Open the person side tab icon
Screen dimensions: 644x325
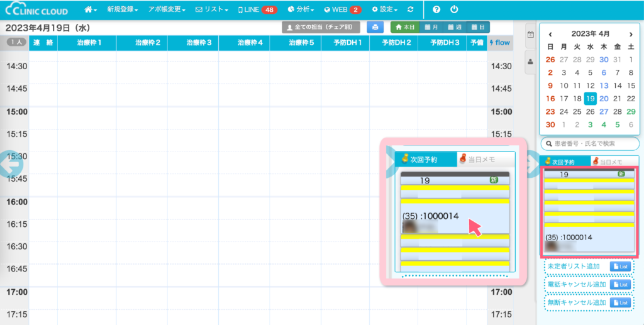click(x=530, y=62)
